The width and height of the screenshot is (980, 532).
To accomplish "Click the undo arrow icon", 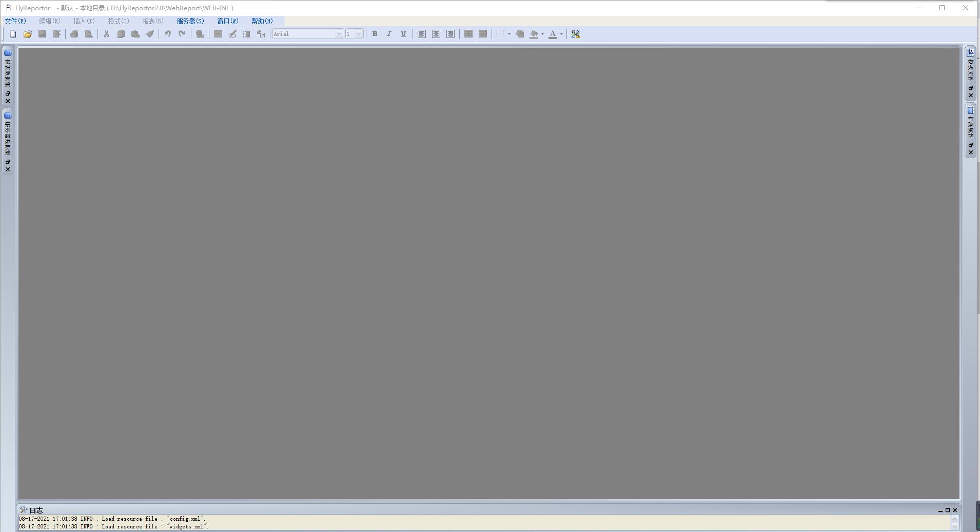I will tap(167, 34).
